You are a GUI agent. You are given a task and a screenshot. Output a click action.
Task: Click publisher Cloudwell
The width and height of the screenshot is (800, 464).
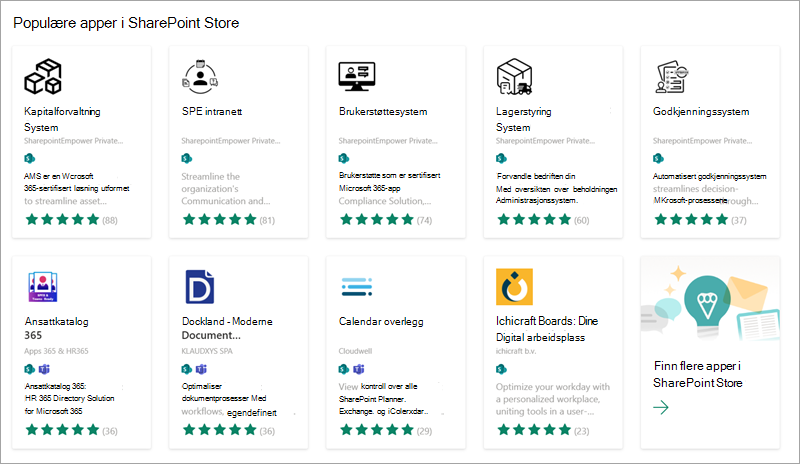(355, 351)
